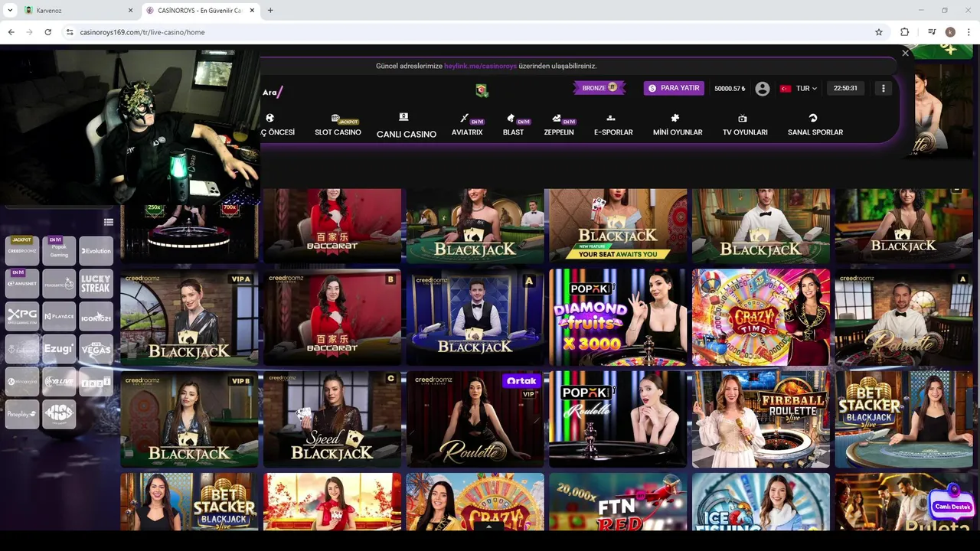Viewport: 980px width, 551px height.
Task: Click the Ara search field
Action: coord(273,93)
